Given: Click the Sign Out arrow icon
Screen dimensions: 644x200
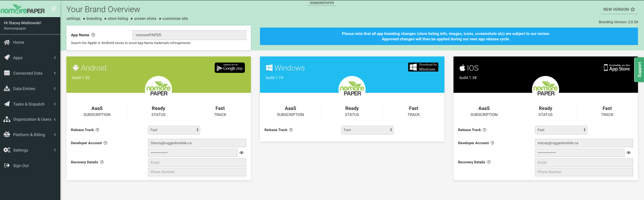Looking at the screenshot, I should coord(7,165).
